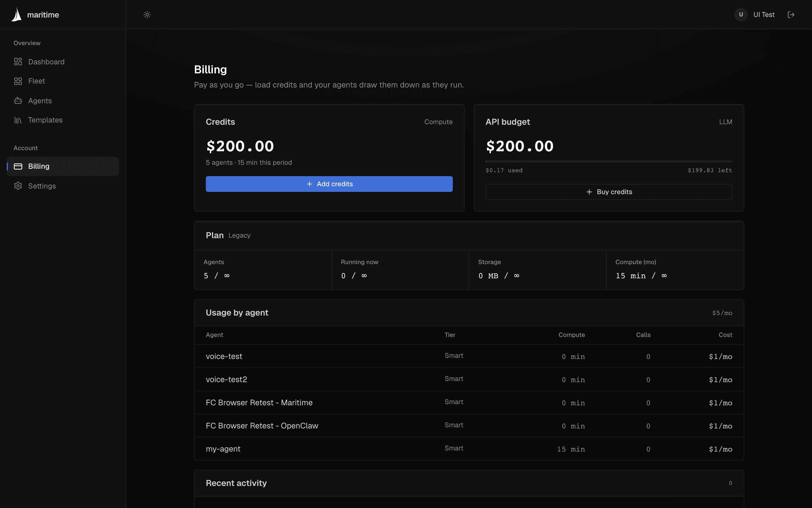This screenshot has height=508, width=812.
Task: Select FC Browser Retest - OpenClaw row
Action: pyautogui.click(x=469, y=426)
